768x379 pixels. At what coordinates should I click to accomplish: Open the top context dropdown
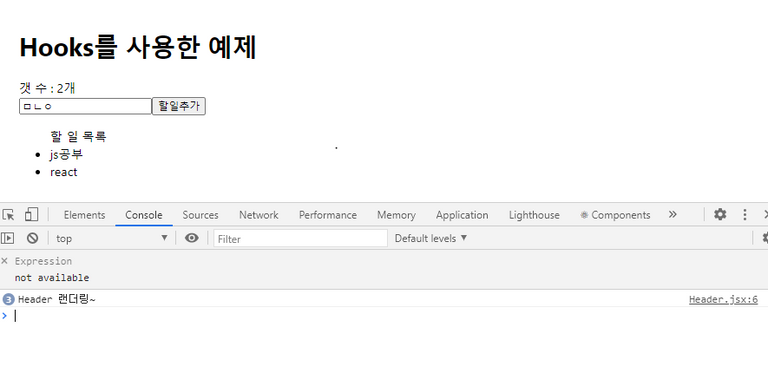click(x=112, y=238)
